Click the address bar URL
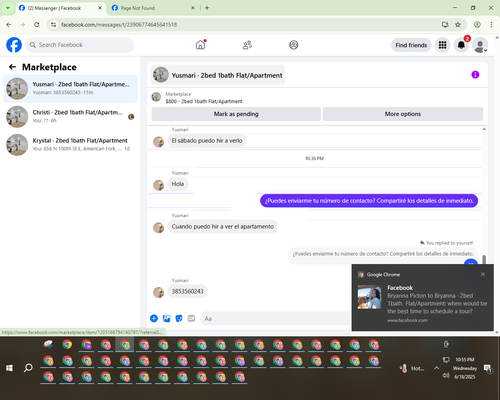Image resolution: width=500 pixels, height=400 pixels. [119, 25]
